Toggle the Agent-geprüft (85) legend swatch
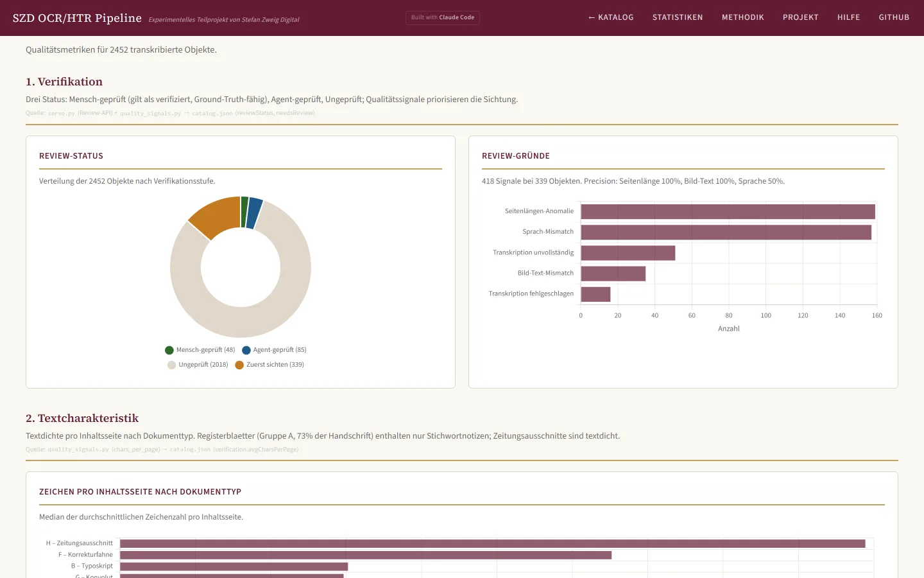The width and height of the screenshot is (924, 578). point(246,350)
